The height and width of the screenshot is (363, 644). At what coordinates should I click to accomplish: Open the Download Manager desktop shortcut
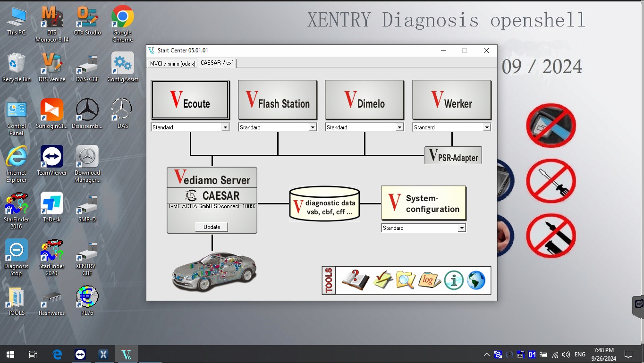tap(87, 164)
